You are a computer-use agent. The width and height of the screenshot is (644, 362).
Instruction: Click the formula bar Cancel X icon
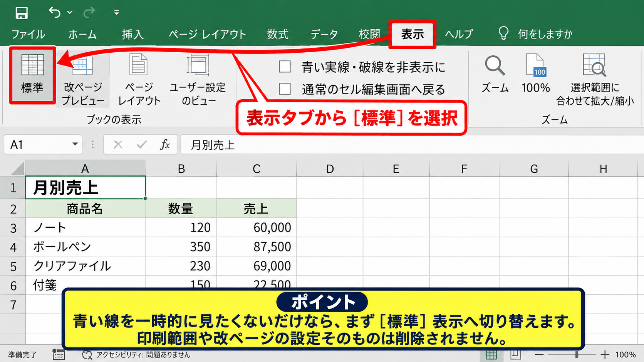point(118,145)
